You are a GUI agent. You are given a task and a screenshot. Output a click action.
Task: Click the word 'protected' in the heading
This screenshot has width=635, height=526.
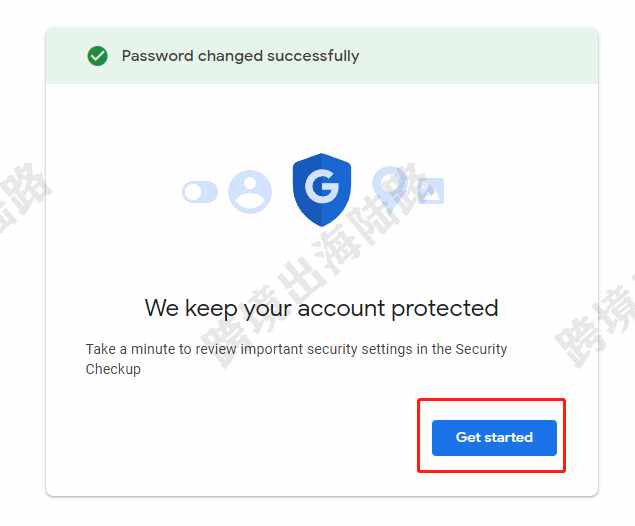[x=445, y=309]
